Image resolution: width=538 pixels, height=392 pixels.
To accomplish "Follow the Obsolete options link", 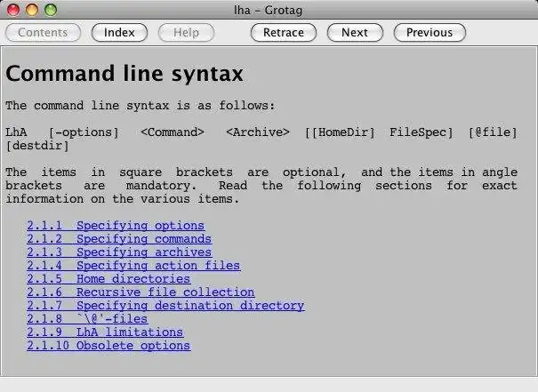I will point(108,346).
